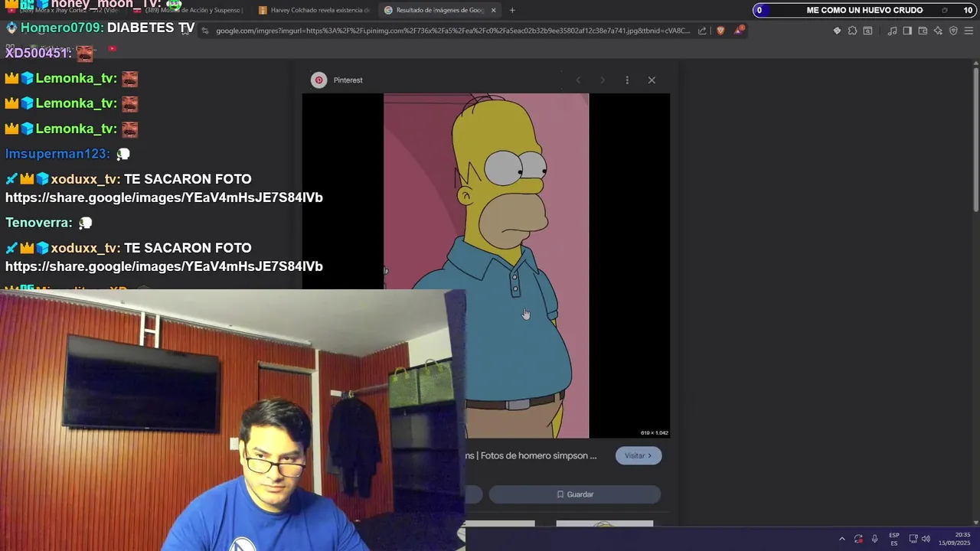Open the volume speaker tray icon

click(x=926, y=539)
